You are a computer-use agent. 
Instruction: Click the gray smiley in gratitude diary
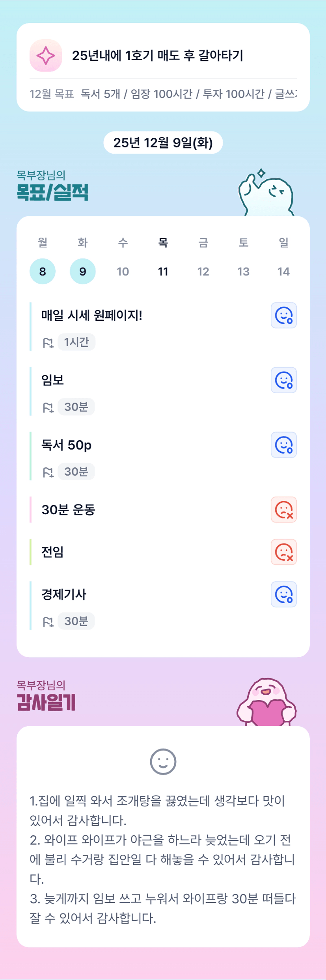click(x=163, y=761)
